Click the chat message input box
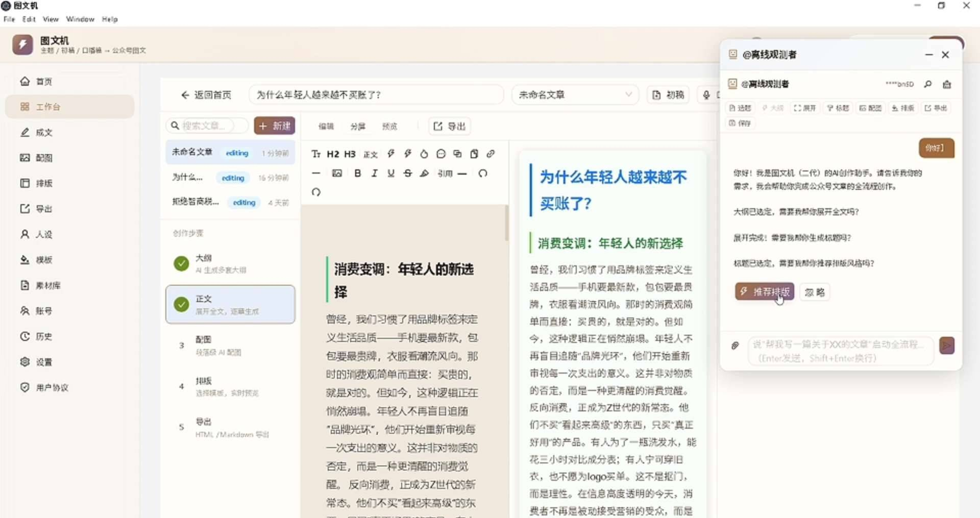Screen dimensions: 980x518 [x=840, y=351]
